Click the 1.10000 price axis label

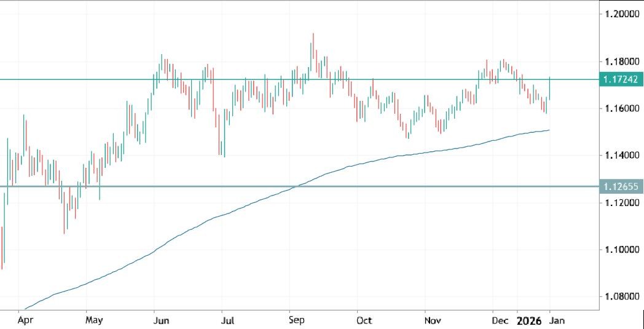622,250
